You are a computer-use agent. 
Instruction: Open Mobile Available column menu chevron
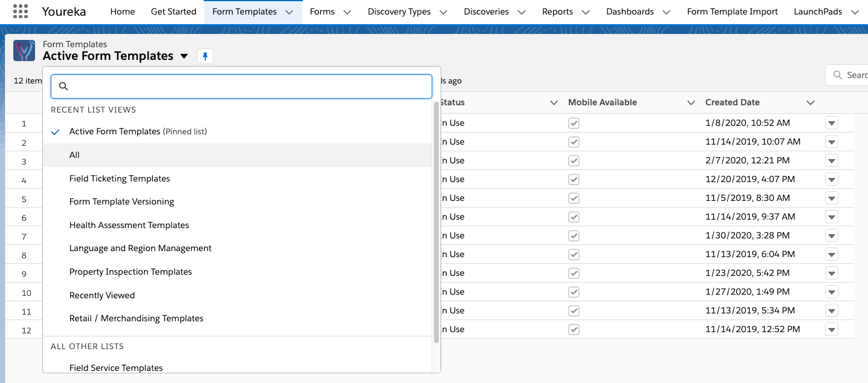point(691,103)
